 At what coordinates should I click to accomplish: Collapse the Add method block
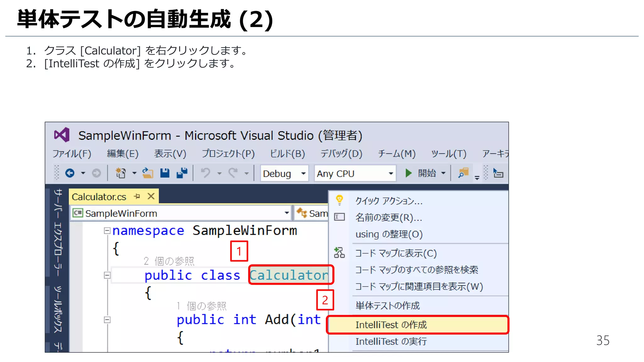pyautogui.click(x=107, y=320)
